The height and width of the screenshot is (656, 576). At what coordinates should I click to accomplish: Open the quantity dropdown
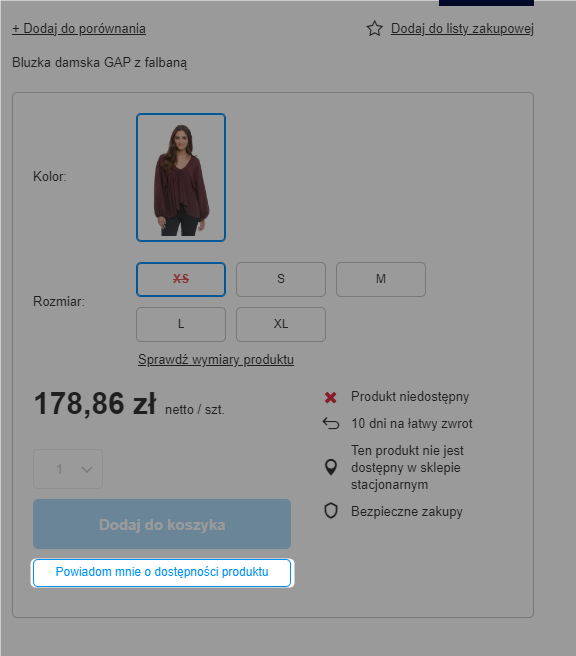pyautogui.click(x=68, y=469)
